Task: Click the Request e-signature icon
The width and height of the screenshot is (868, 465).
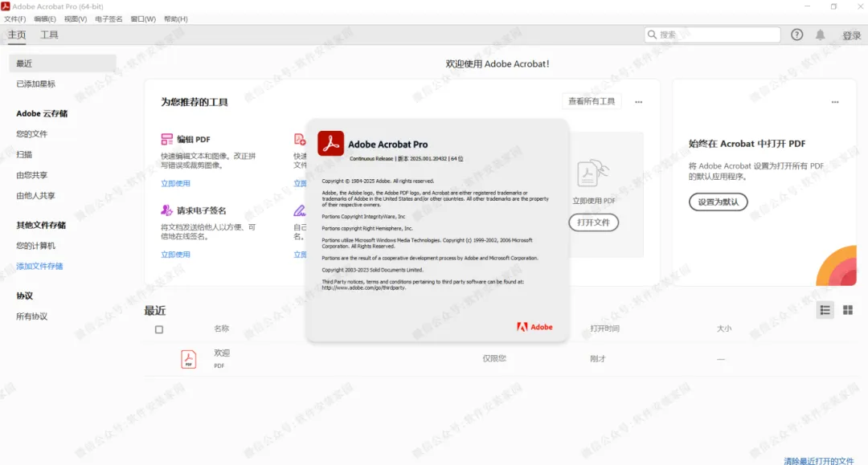Action: pyautogui.click(x=166, y=210)
